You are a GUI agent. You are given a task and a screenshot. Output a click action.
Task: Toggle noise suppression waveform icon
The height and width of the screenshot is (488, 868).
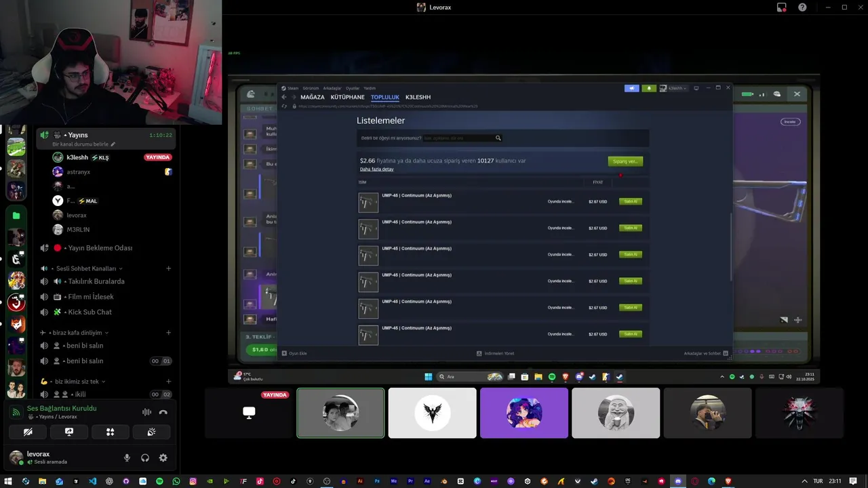pos(146,412)
